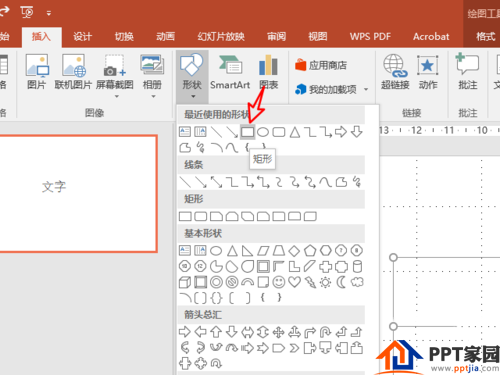
Task: Insert a SmartArt graphic
Action: tap(230, 72)
